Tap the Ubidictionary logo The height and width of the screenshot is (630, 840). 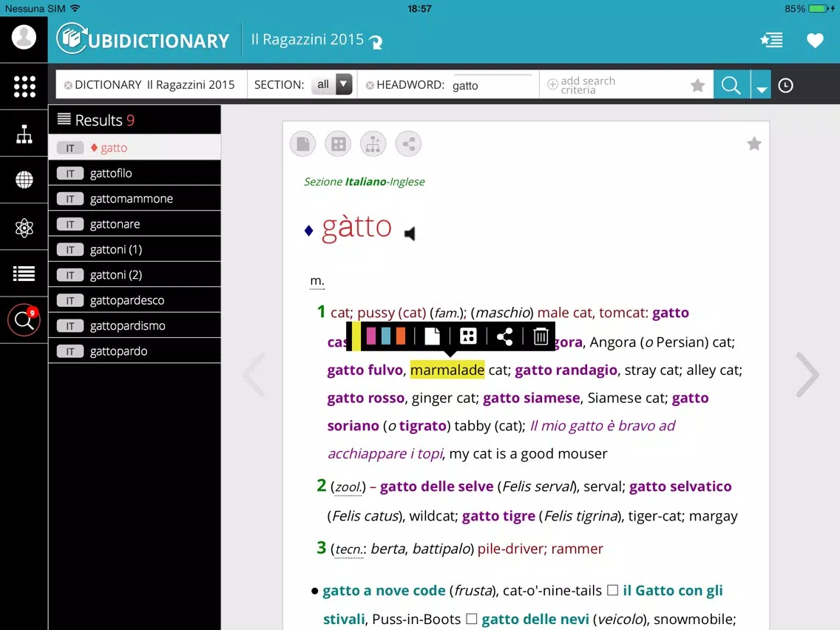coord(143,39)
